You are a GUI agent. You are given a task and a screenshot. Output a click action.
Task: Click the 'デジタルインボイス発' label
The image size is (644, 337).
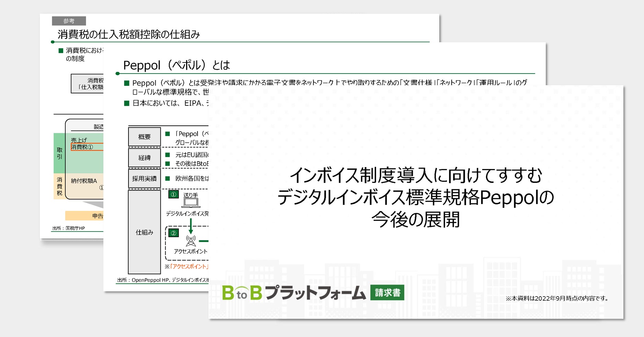(187, 213)
